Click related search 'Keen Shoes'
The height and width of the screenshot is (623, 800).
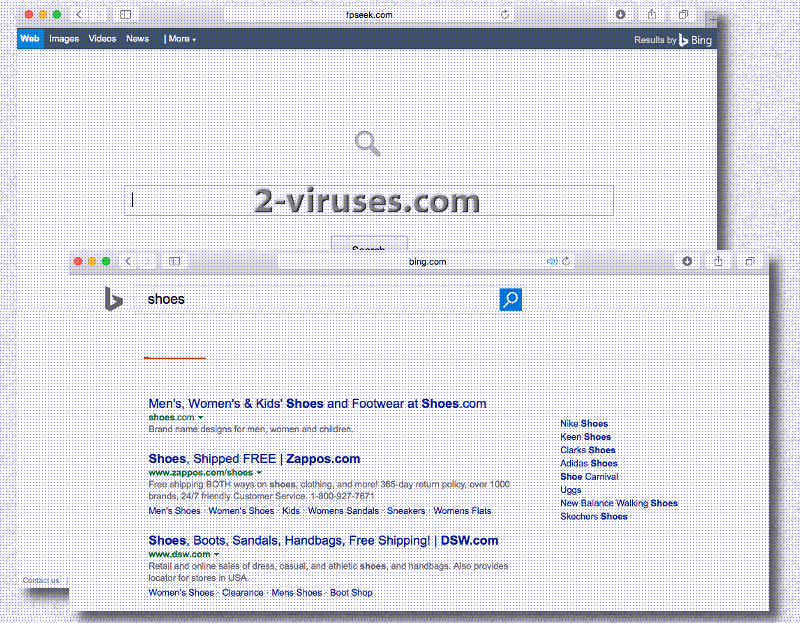pos(586,437)
